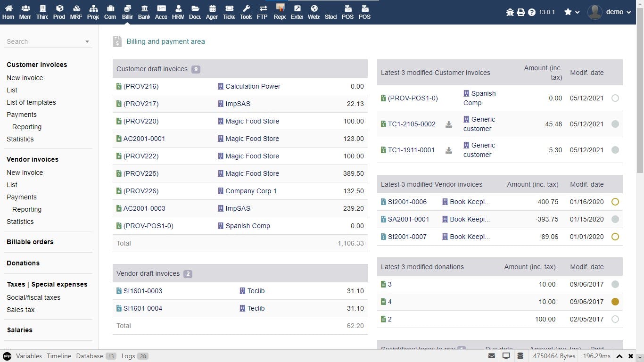644x362 pixels.
Task: Open the bookmarks star dropdown
Action: coord(572,12)
